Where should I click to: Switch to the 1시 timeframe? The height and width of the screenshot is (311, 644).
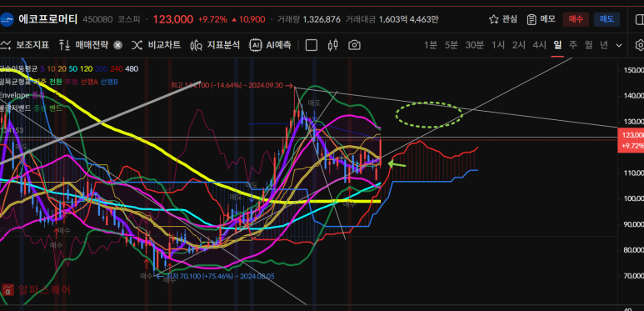point(498,45)
